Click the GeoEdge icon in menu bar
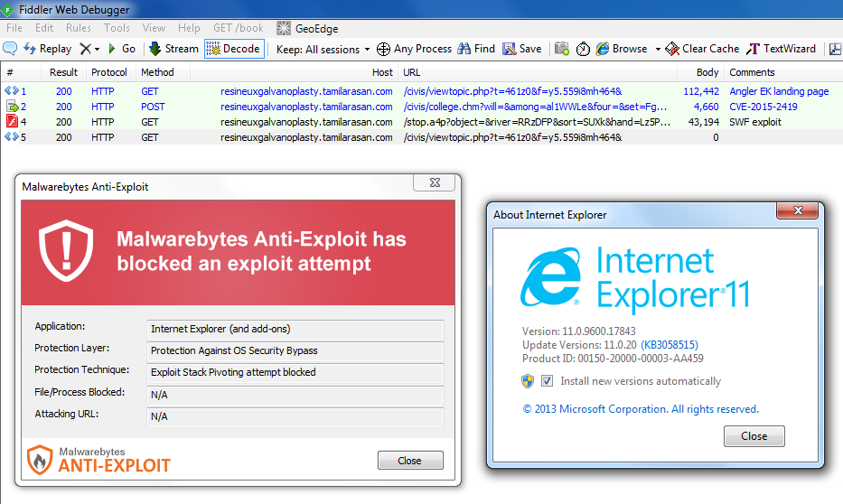Viewport: 843px width, 504px height. click(284, 28)
